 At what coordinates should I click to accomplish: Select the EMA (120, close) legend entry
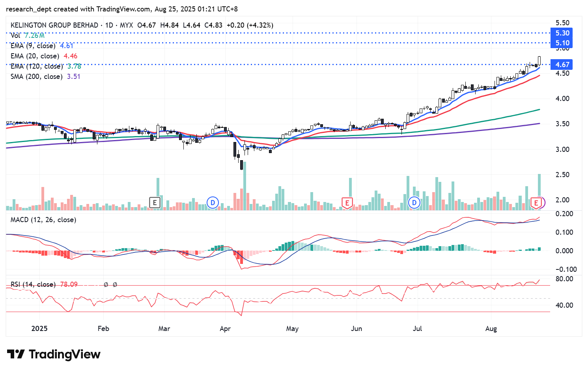[46, 66]
